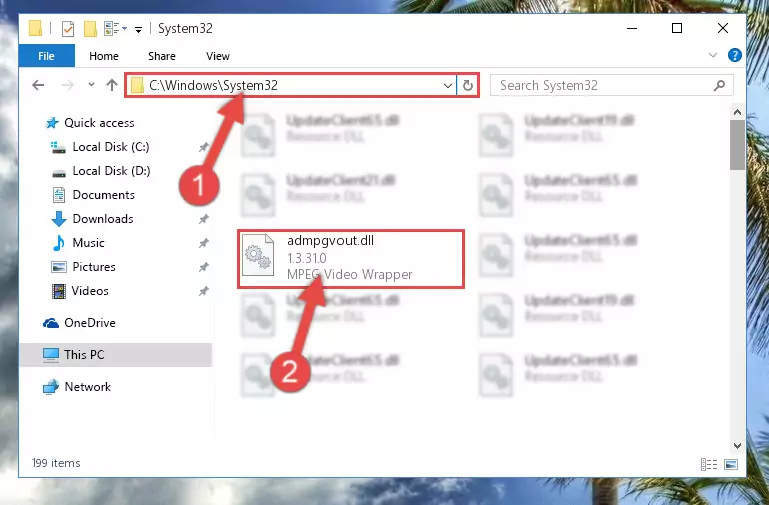Viewport: 769px width, 505px height.
Task: Click the scroll up arrow of file list
Action: pyautogui.click(x=737, y=112)
